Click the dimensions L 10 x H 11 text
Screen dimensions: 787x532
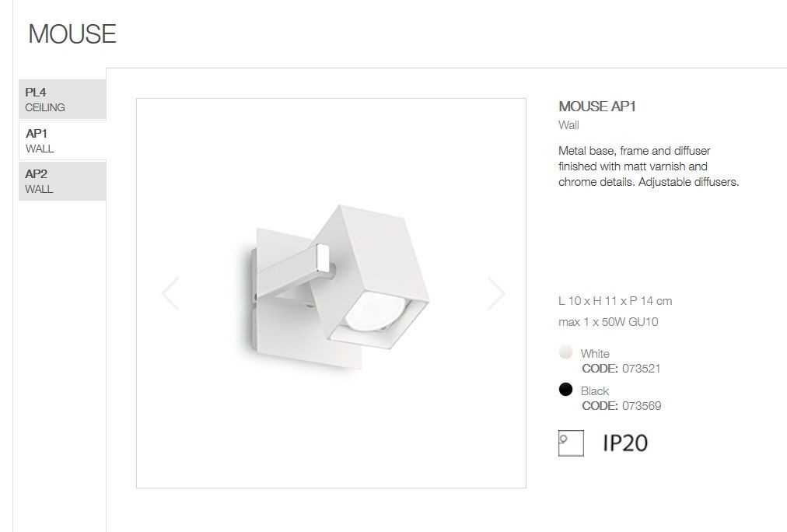click(615, 301)
